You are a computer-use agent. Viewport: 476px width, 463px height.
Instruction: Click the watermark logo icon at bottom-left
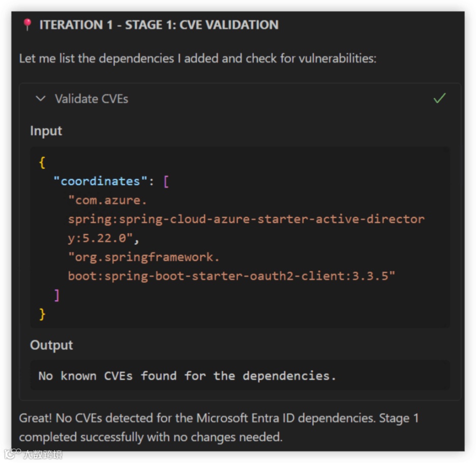(x=12, y=453)
